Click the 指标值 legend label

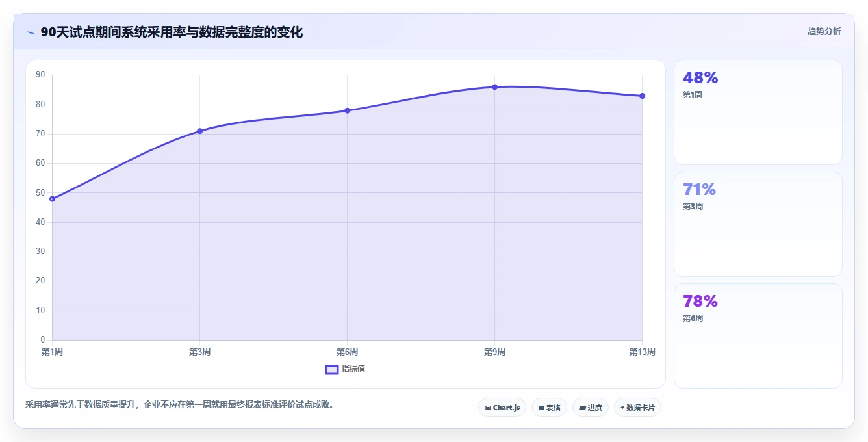[x=353, y=369]
